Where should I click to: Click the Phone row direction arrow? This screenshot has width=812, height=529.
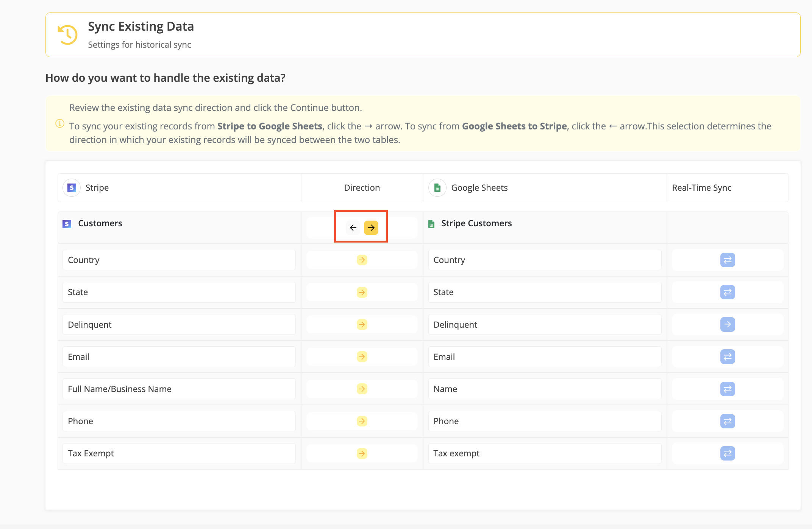[x=362, y=421]
